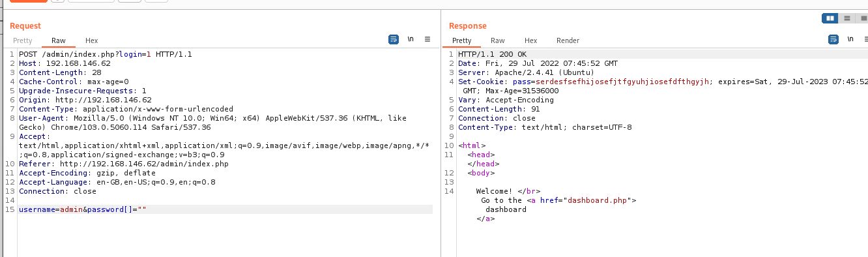The image size is (868, 257).
Task: Click the Origin: http://192.168.146.62 header
Action: click(x=85, y=100)
